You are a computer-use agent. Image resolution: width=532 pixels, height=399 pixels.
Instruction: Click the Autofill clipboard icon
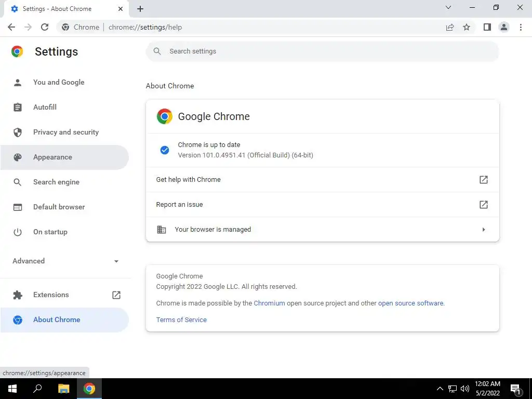tap(18, 107)
